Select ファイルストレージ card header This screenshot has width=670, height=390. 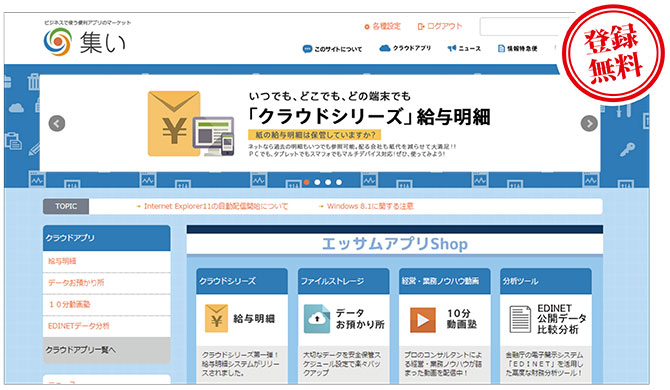click(344, 281)
